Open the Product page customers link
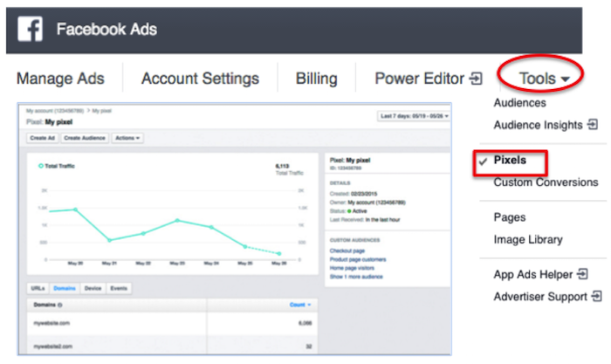Image resolution: width=611 pixels, height=364 pixels. pos(358,259)
